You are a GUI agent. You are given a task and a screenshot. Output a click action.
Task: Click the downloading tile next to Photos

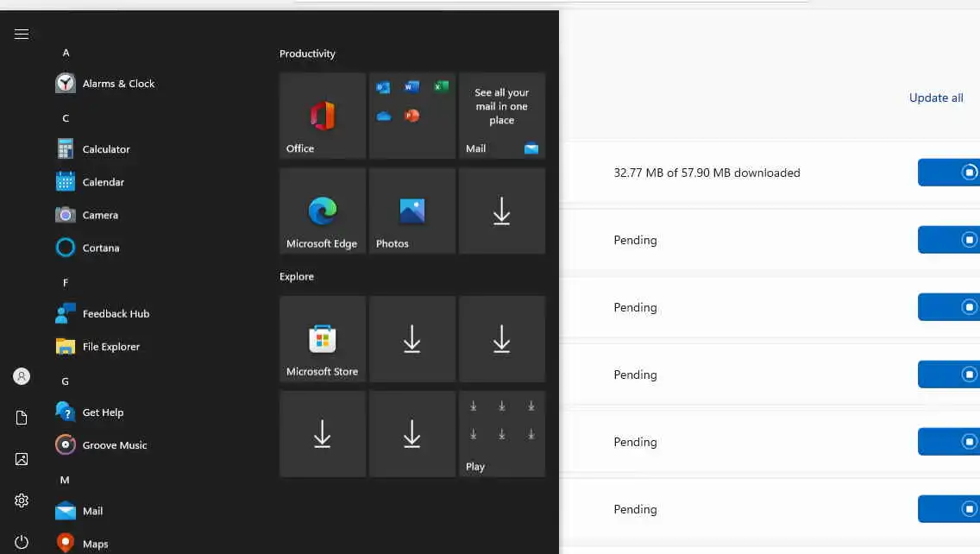point(502,211)
